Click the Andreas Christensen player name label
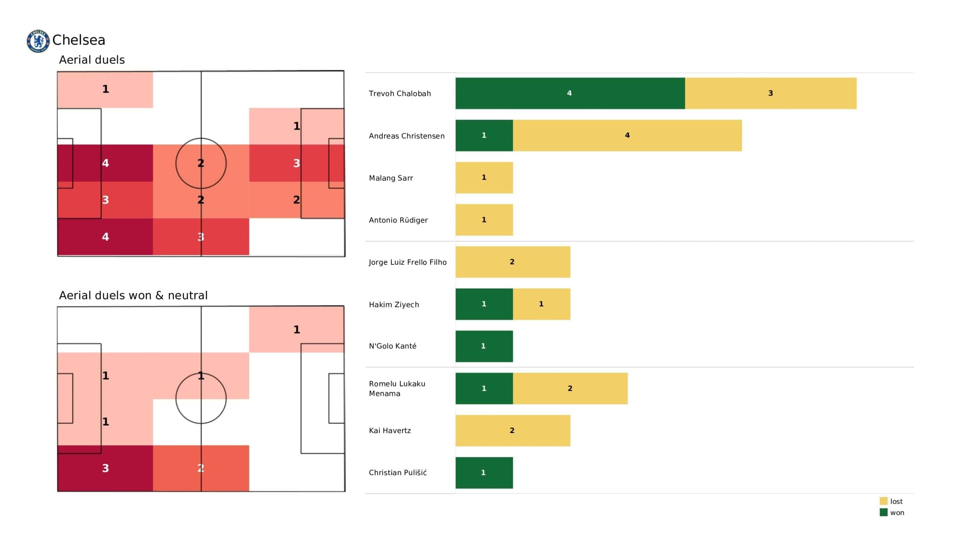 click(x=407, y=136)
